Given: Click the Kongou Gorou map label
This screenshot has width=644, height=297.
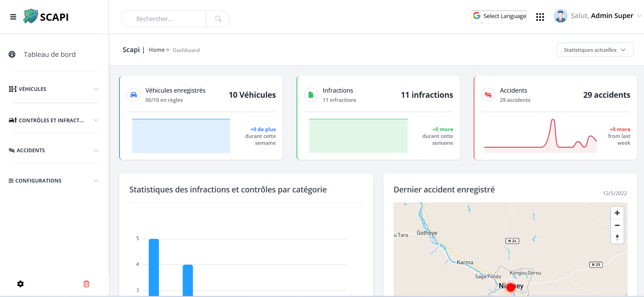Looking at the screenshot, I should click(525, 273).
